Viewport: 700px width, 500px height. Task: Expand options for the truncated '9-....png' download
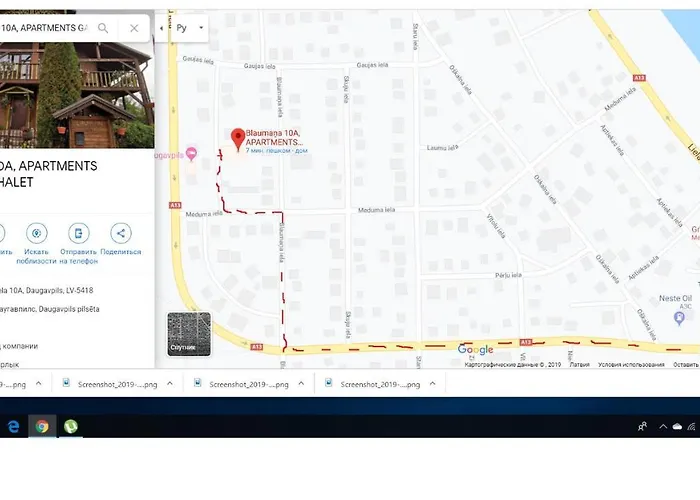click(x=39, y=383)
